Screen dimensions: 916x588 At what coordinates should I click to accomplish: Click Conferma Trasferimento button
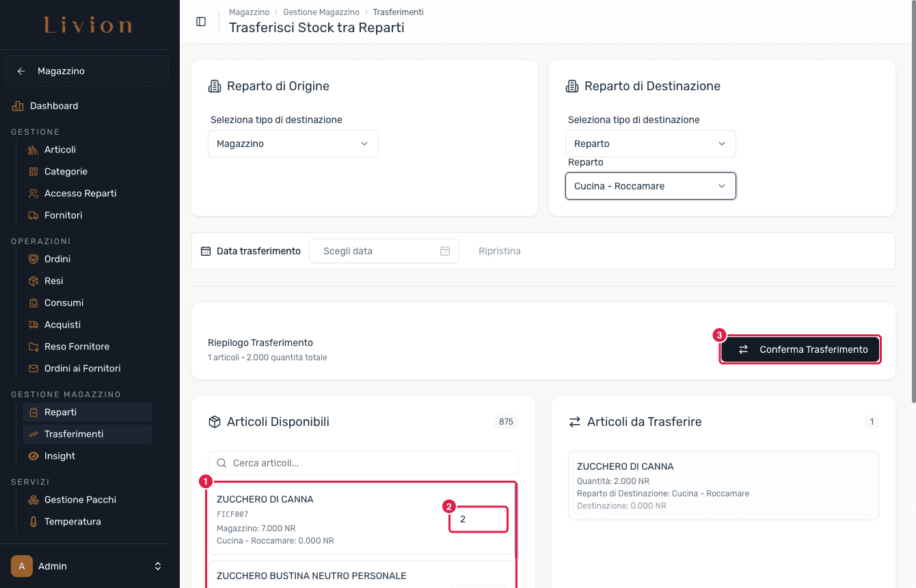[x=800, y=349]
